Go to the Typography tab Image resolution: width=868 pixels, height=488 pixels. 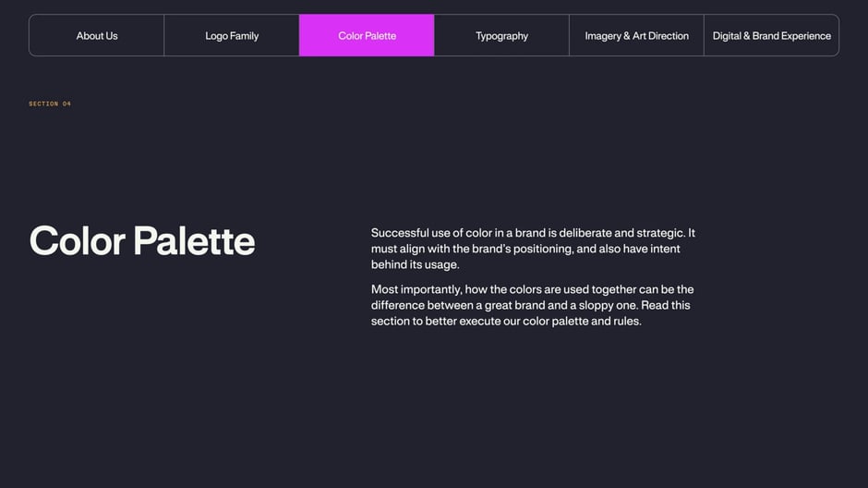point(501,35)
